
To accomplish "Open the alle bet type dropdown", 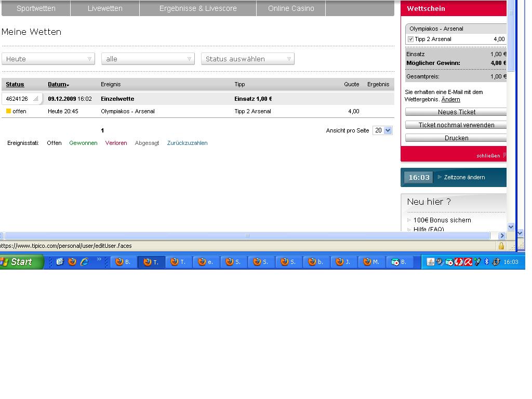I will [x=148, y=59].
